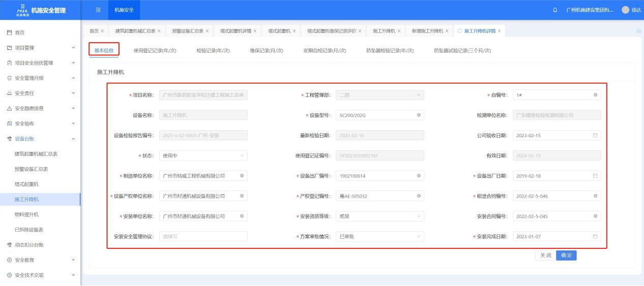
Task: Close the 塔式起重机详情 tab
Action: pyautogui.click(x=255, y=31)
